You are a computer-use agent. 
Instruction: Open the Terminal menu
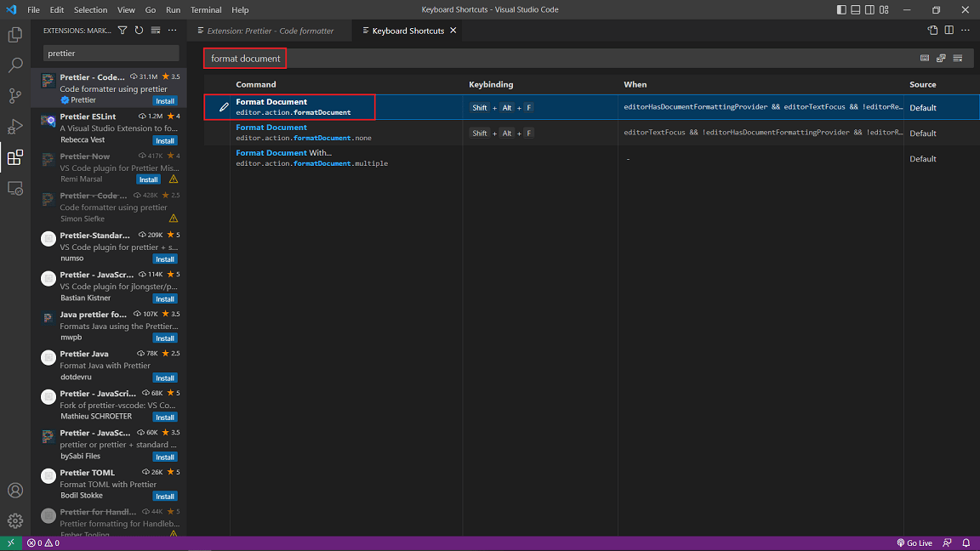pyautogui.click(x=206, y=10)
